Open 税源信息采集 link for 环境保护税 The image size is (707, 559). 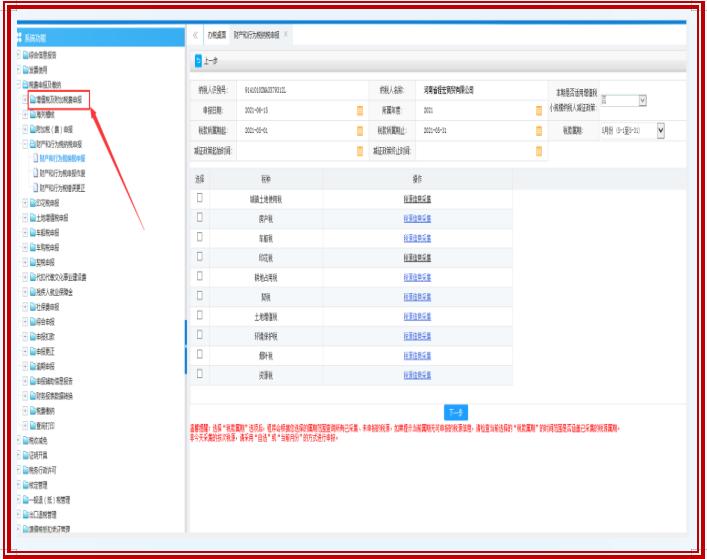pyautogui.click(x=417, y=336)
